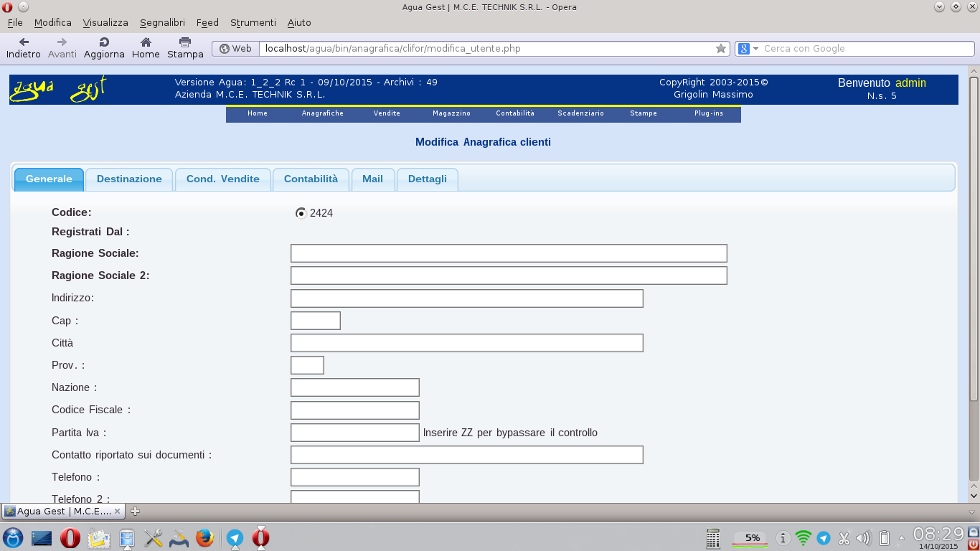Click the Stampa printer icon
Screen dimensions: 980x551
coord(184,43)
